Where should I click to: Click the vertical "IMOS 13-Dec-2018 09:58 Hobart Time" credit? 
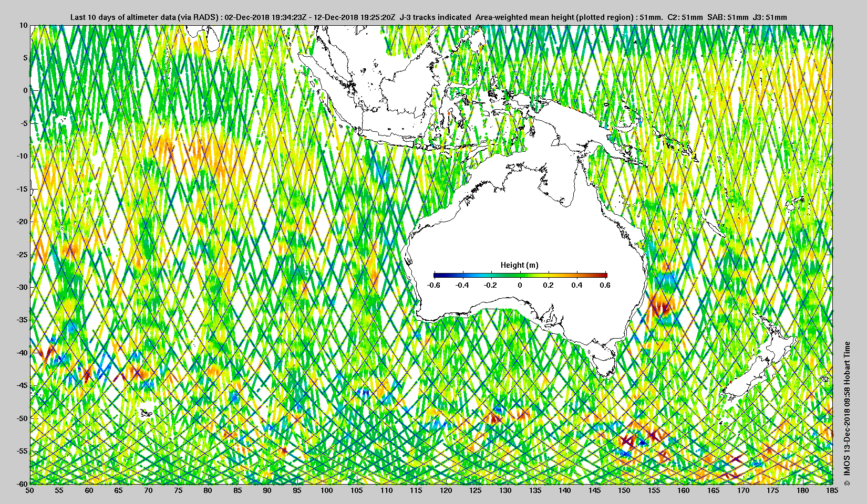click(846, 414)
